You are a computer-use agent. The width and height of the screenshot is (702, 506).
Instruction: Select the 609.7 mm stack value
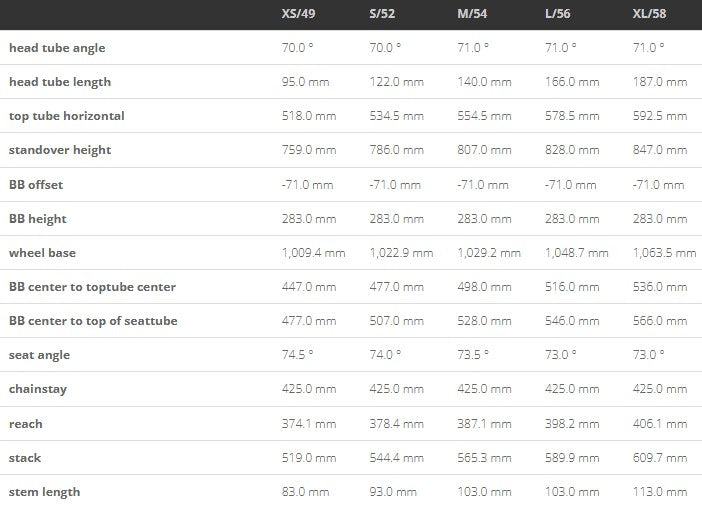point(660,458)
